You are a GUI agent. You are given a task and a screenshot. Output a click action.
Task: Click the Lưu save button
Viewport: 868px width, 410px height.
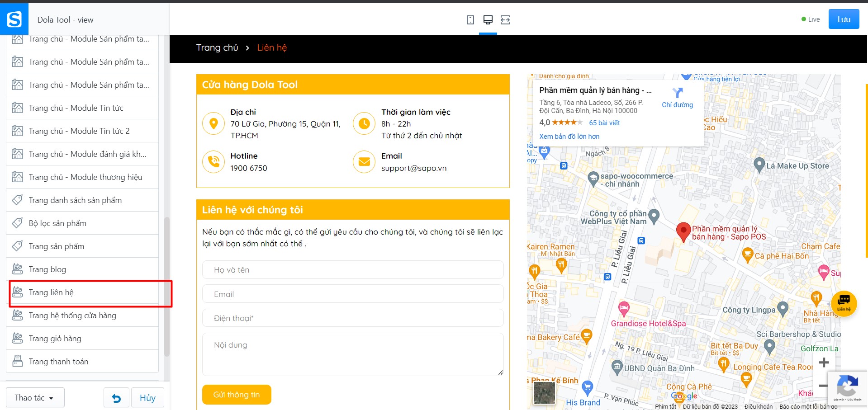(x=844, y=19)
